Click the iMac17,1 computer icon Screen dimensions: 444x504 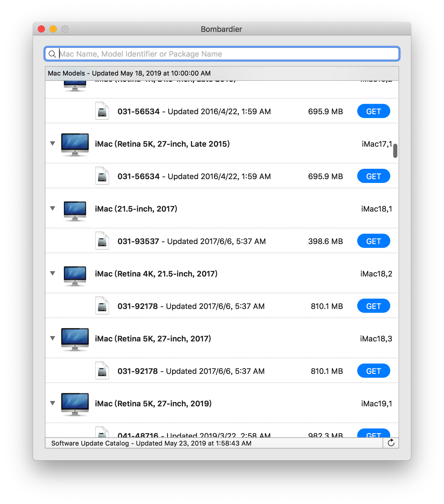[x=75, y=144]
